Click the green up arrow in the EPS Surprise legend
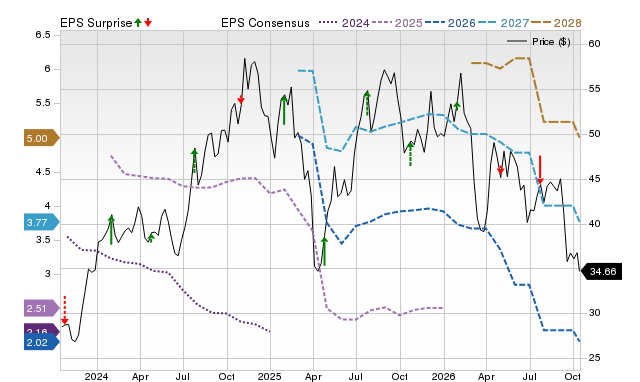Screen dimensions: 640x382 pos(138,22)
